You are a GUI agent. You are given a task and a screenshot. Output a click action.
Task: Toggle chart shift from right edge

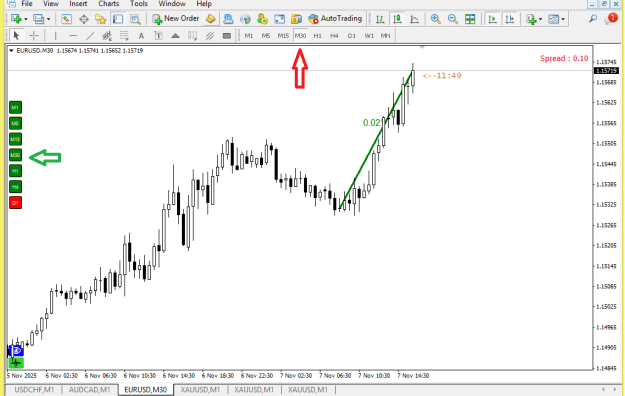[x=510, y=19]
